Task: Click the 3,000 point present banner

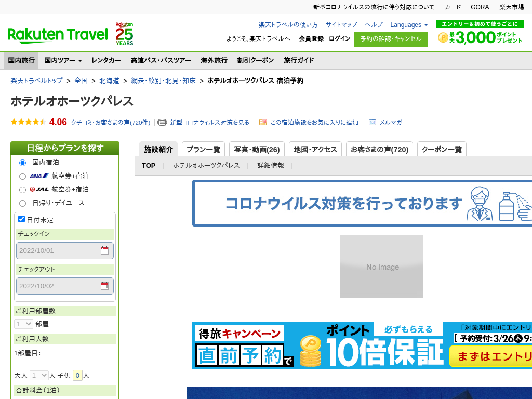Action: [x=480, y=33]
